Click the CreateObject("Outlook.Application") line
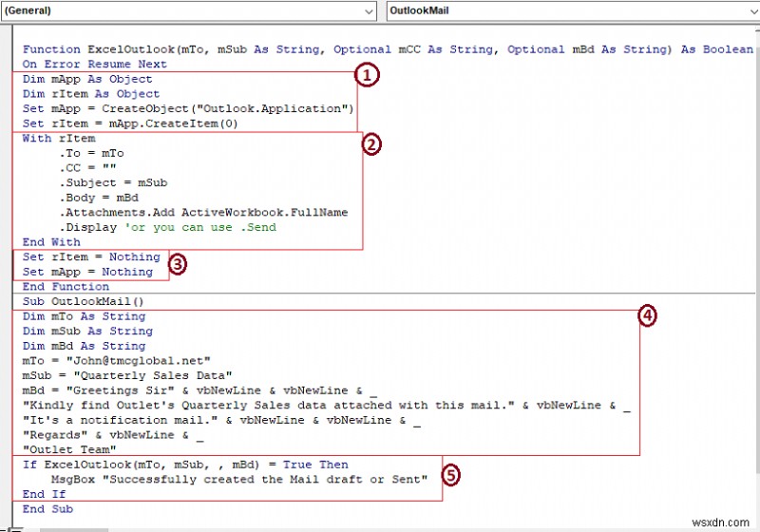 188,108
